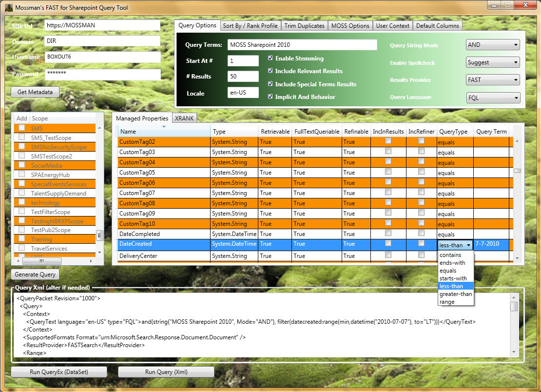The image size is (541, 392).
Task: Check the SocialMedia scope checkbox
Action: 21,165
